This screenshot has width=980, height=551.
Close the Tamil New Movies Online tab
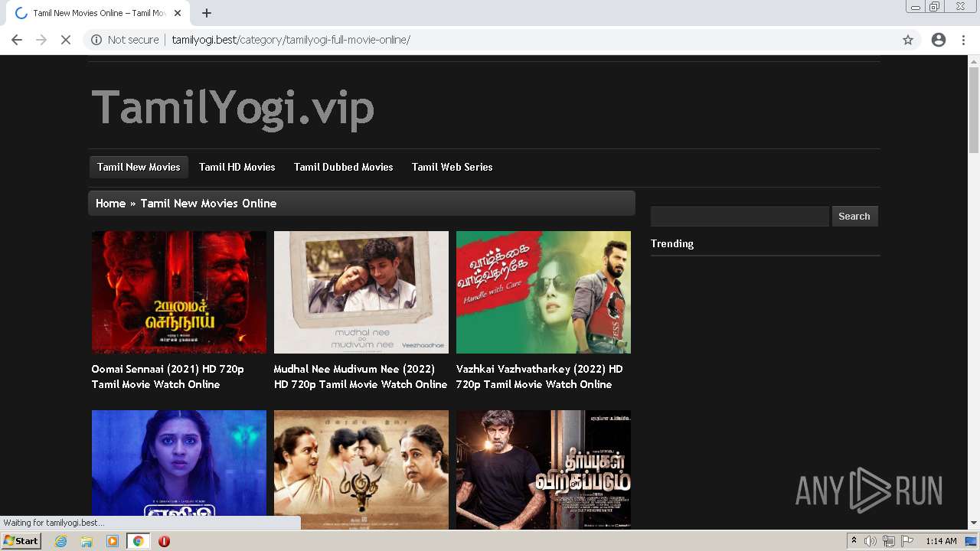pos(178,13)
